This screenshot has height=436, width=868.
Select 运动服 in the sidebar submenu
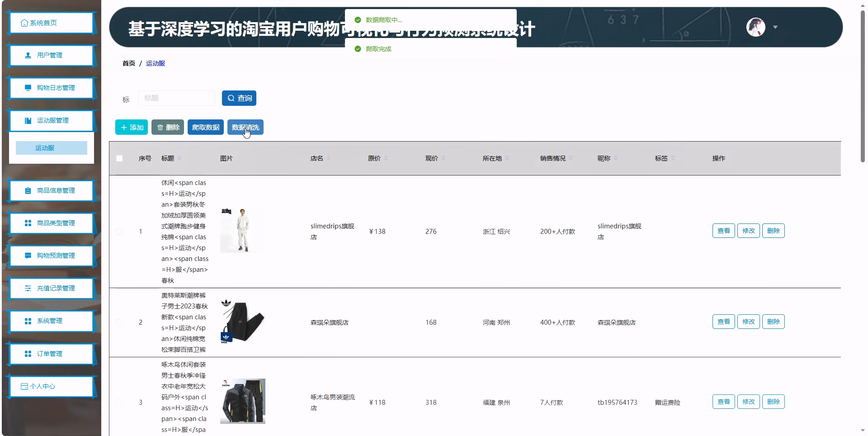click(46, 147)
